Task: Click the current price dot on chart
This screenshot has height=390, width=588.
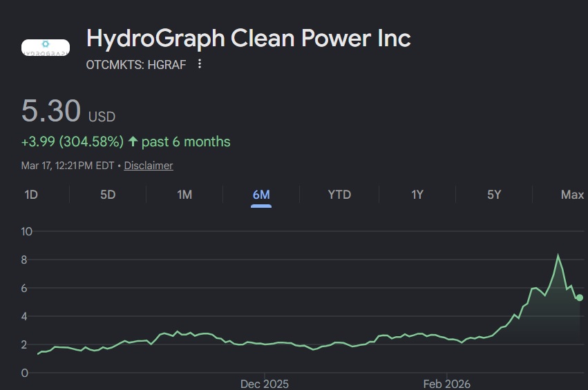Action: 580,298
